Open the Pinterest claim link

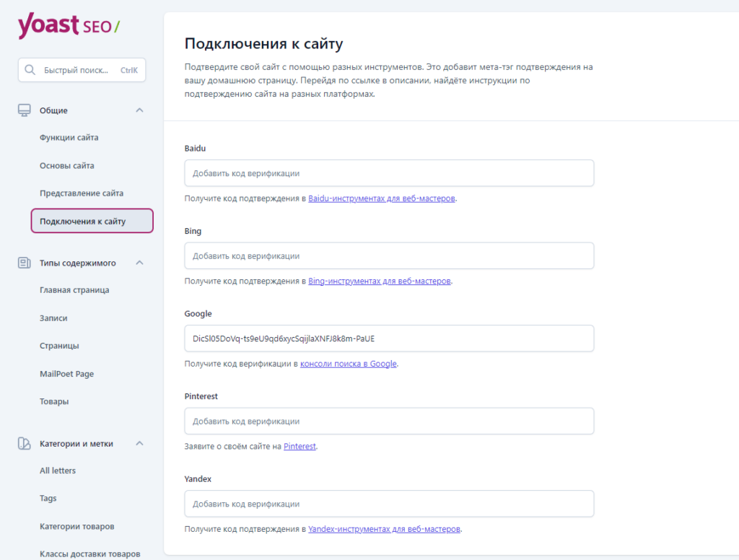click(299, 447)
